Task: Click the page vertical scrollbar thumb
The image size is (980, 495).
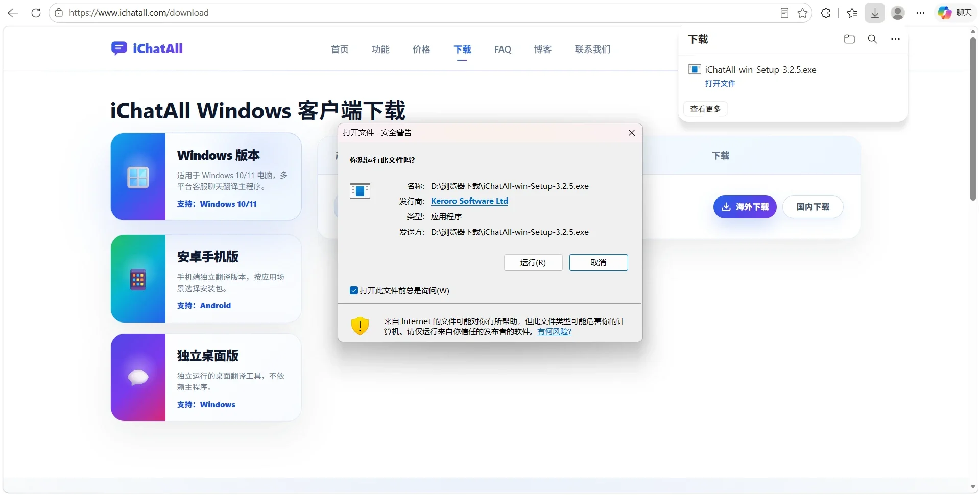Action: click(973, 118)
